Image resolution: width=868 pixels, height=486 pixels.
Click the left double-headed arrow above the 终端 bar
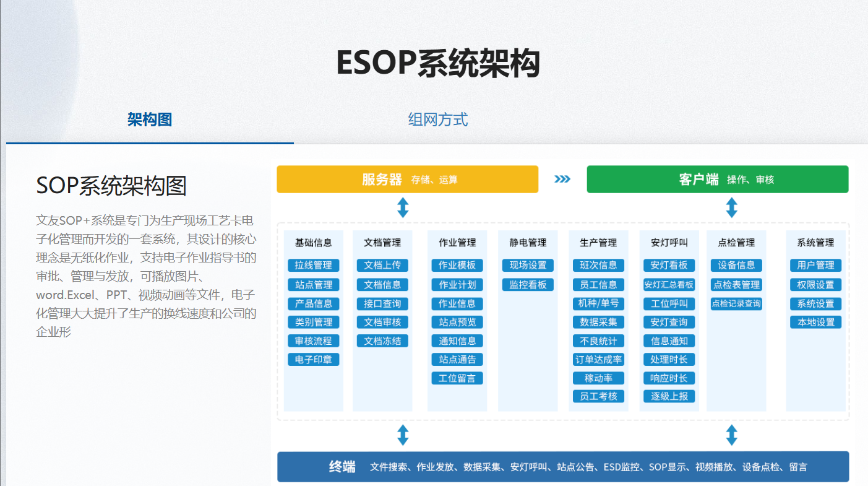coord(403,435)
